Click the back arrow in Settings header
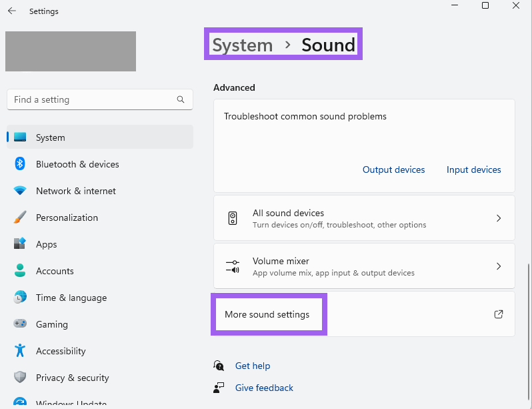Image resolution: width=532 pixels, height=409 pixels. (12, 11)
